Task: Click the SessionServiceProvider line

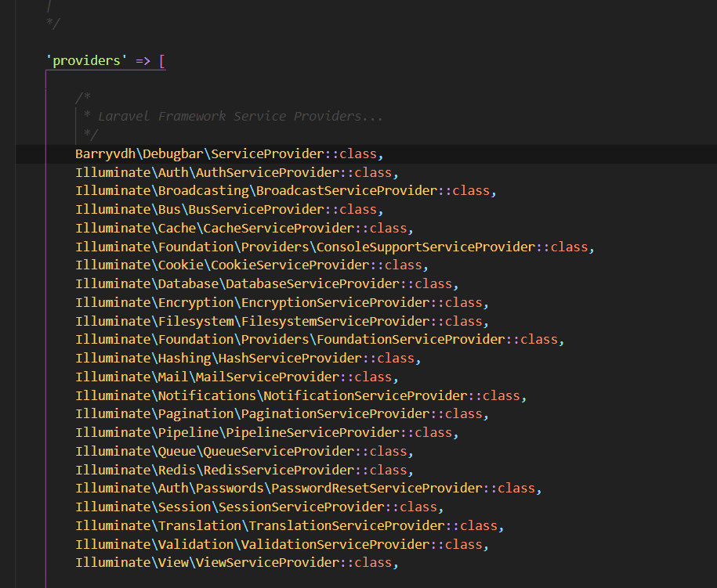Action: click(x=259, y=507)
